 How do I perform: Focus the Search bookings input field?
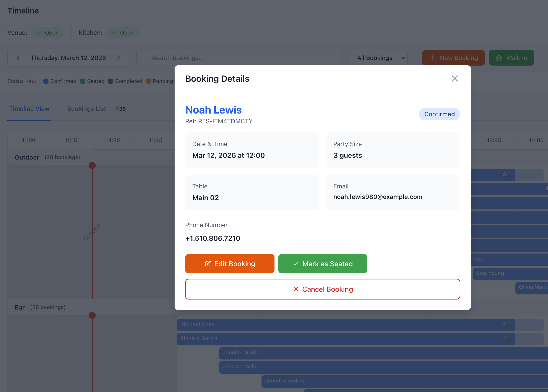(x=242, y=58)
